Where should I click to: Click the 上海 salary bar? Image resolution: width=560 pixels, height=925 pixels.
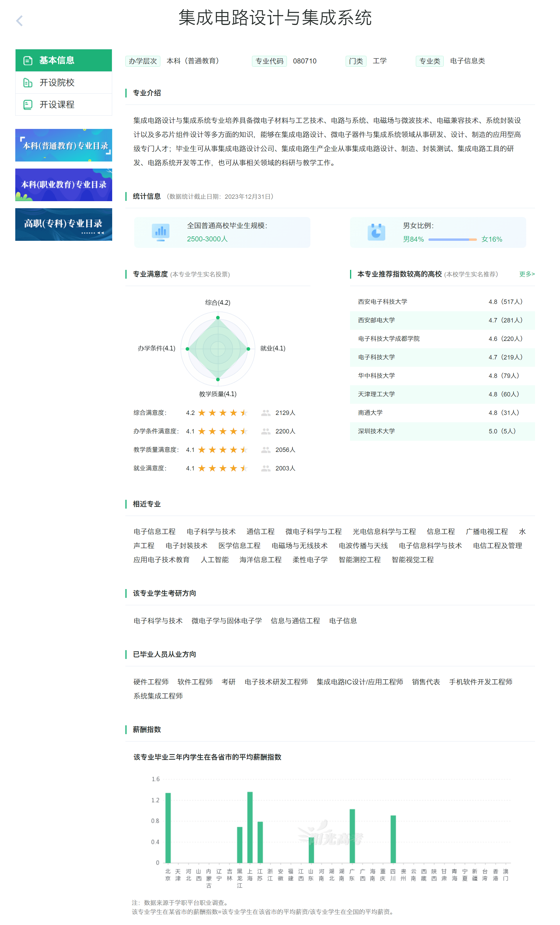[250, 828]
